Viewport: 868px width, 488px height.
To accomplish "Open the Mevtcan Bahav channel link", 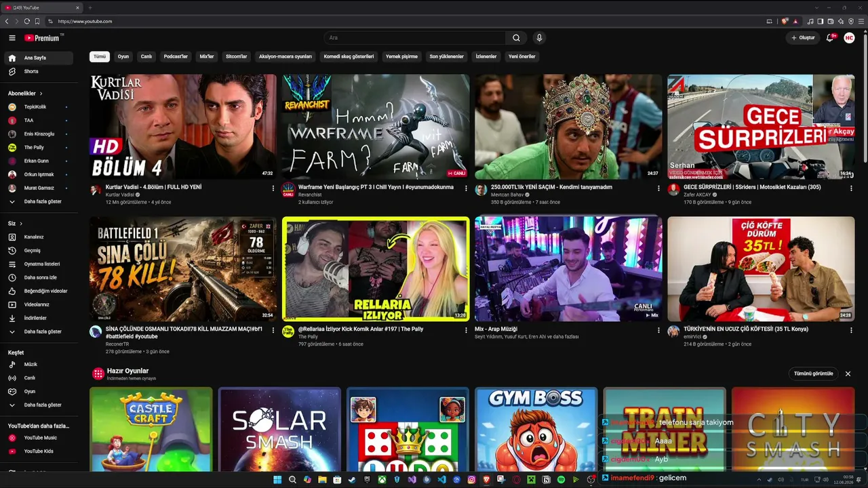I will point(507,195).
